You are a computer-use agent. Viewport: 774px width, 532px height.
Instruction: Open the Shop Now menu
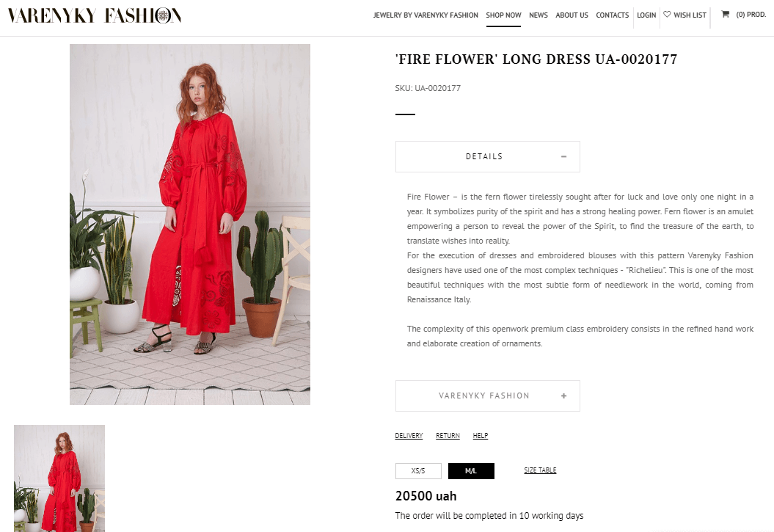point(503,15)
